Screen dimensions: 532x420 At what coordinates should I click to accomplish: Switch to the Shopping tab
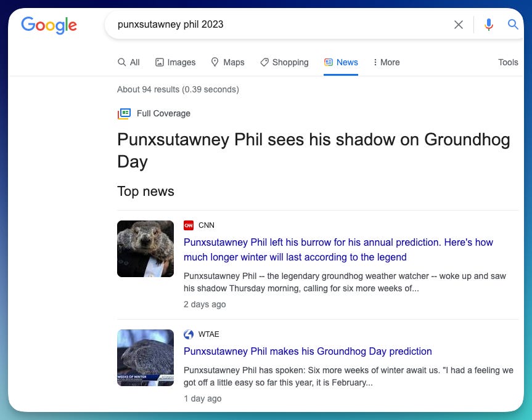tap(284, 62)
